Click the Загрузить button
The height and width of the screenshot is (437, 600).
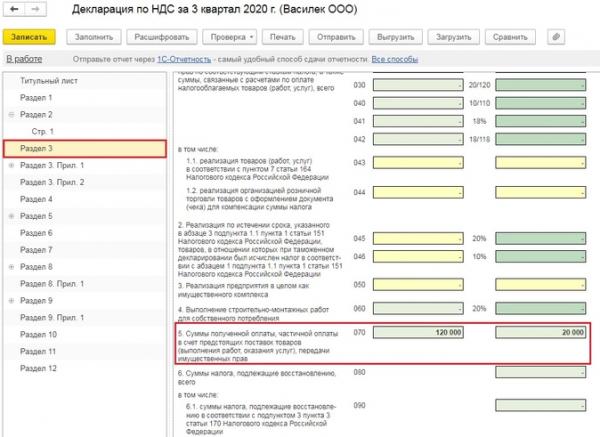[x=453, y=37]
